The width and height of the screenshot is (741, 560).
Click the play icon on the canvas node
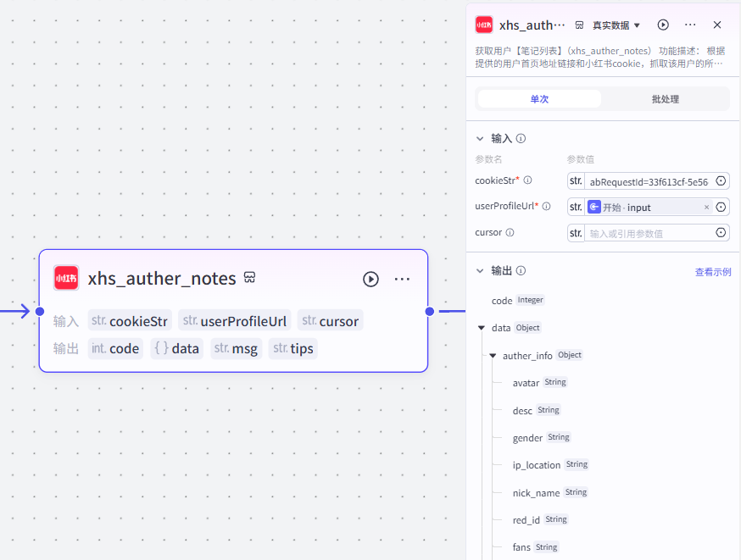370,279
